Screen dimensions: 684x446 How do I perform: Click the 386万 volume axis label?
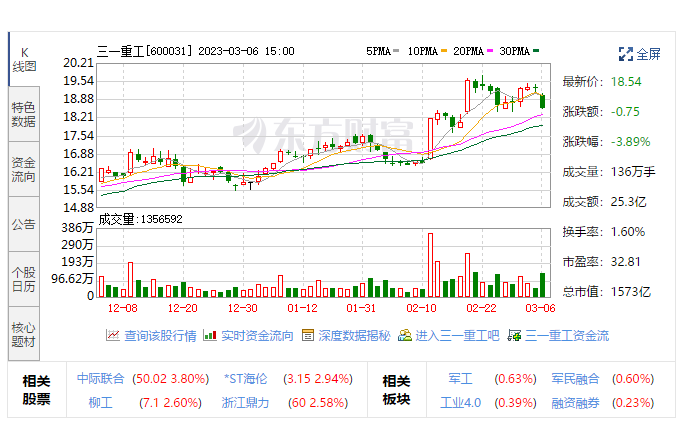tap(77, 227)
